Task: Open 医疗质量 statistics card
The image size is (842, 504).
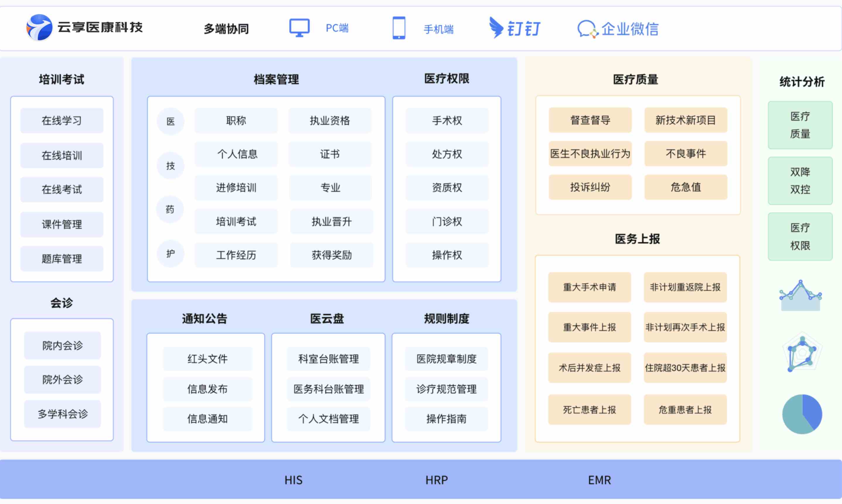Action: tap(800, 125)
